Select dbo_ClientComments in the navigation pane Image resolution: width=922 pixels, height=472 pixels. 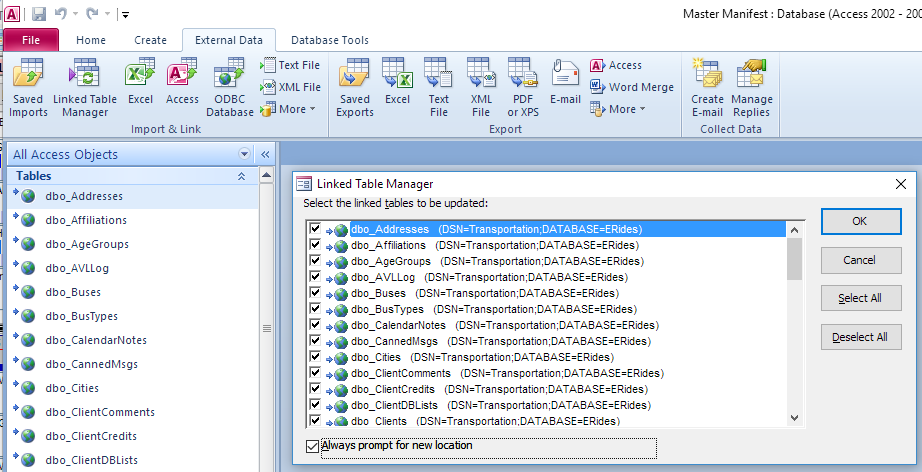(133, 412)
